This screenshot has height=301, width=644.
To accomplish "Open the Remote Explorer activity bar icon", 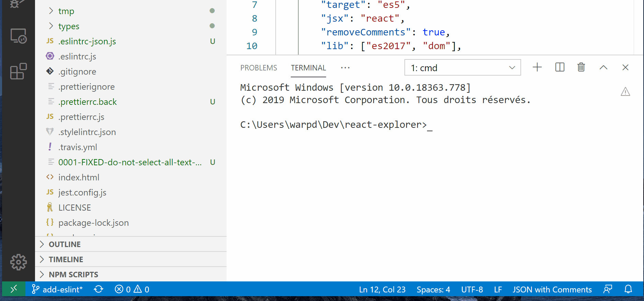I will click(x=19, y=36).
